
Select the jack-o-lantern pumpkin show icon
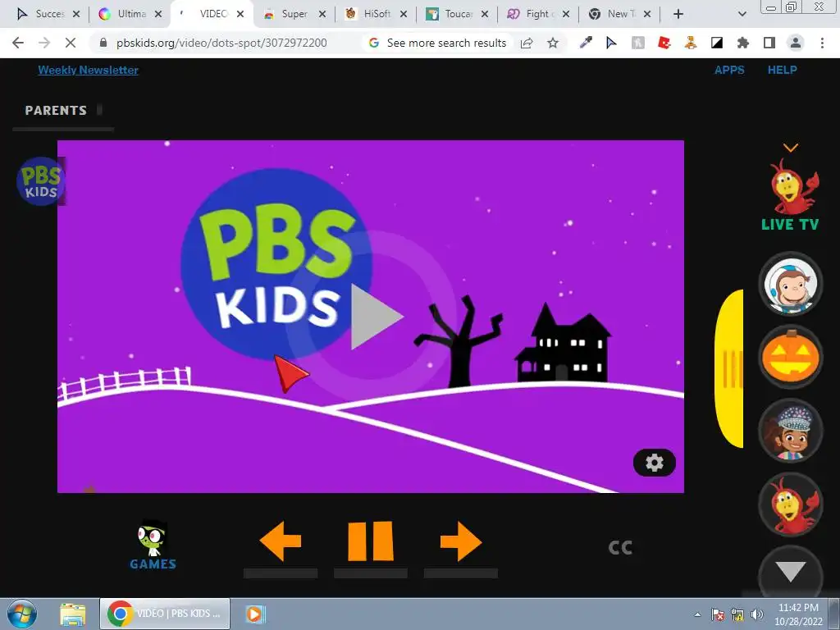point(791,358)
